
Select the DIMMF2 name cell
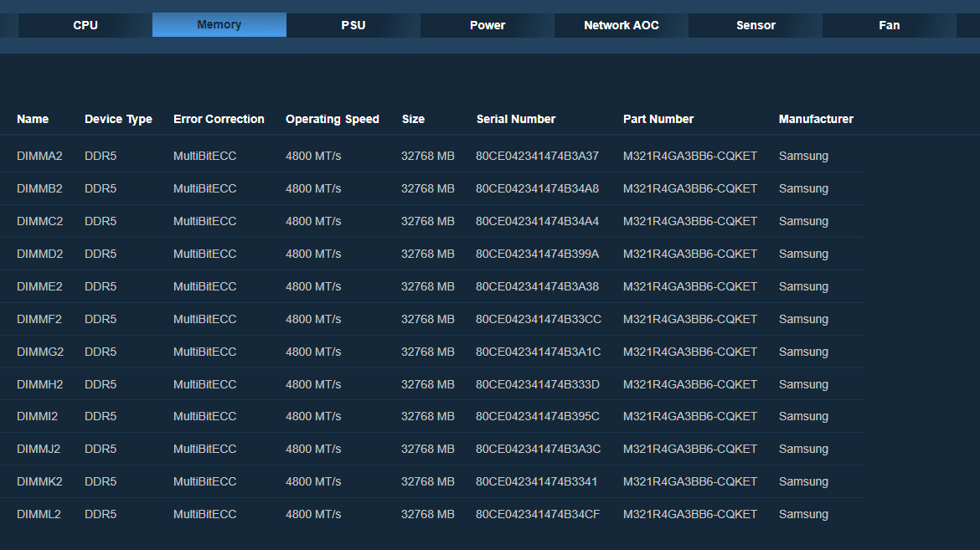point(39,319)
